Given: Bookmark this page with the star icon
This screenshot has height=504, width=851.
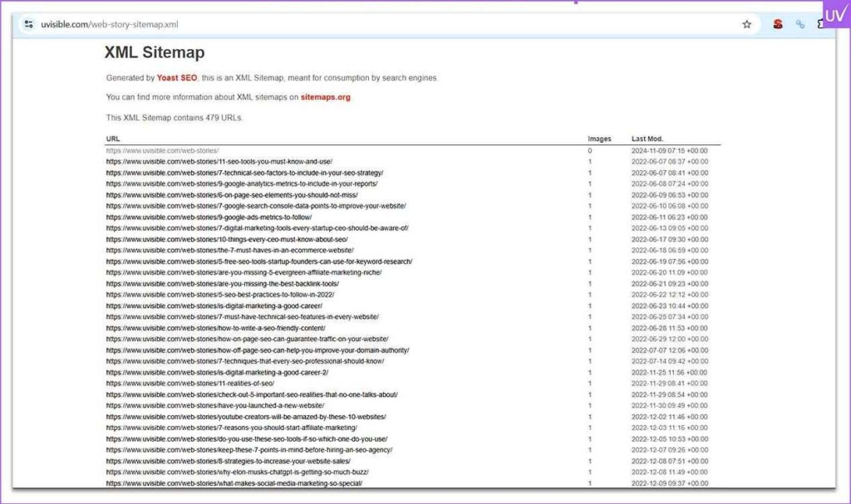Looking at the screenshot, I should coord(746,24).
